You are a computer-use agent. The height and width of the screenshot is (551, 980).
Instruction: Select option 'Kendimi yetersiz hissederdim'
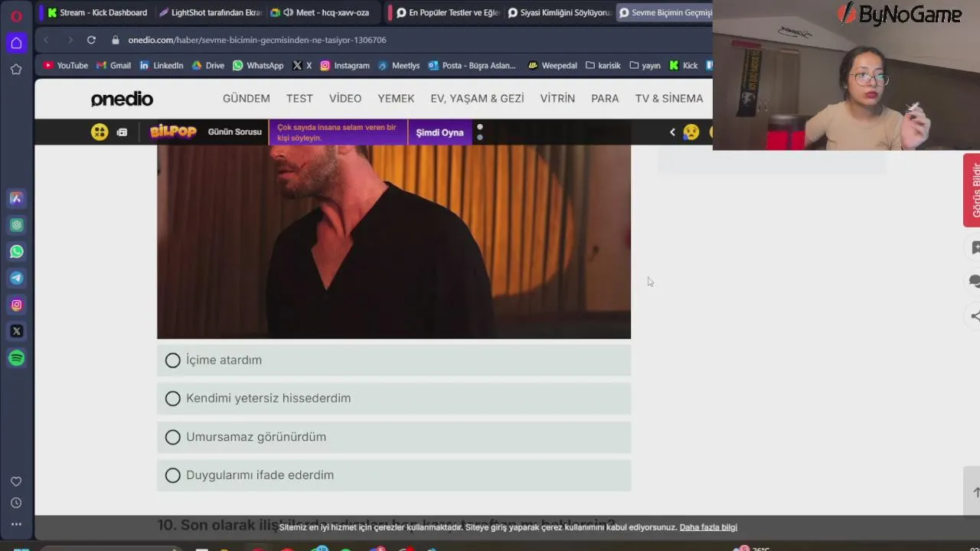point(394,398)
